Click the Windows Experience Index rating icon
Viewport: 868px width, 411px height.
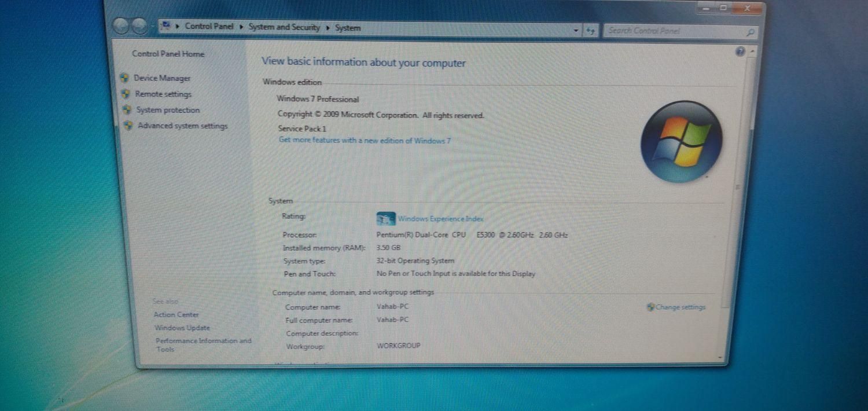point(385,219)
